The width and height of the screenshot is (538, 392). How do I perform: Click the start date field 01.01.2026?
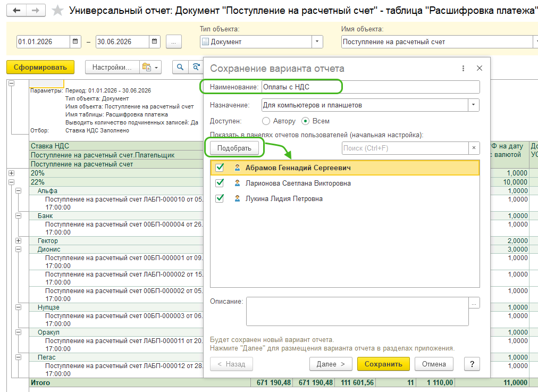[44, 41]
